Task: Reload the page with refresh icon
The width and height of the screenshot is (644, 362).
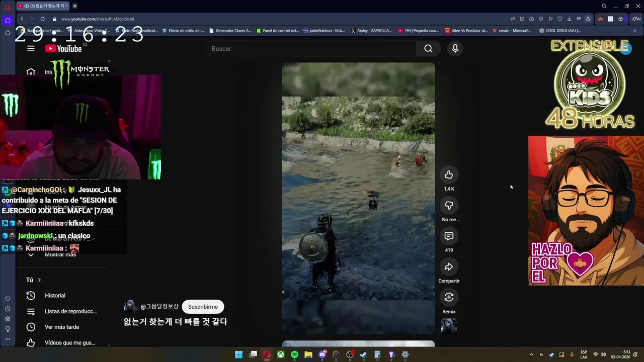Action: 42,19
